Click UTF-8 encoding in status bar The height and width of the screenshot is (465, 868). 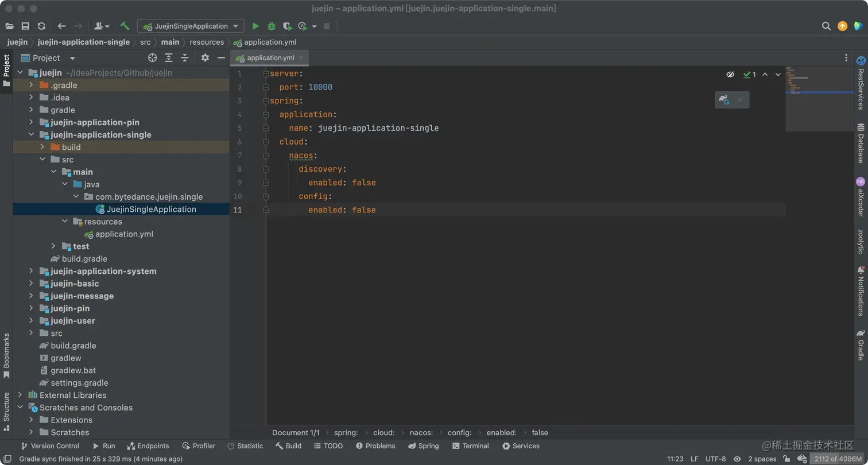point(715,459)
